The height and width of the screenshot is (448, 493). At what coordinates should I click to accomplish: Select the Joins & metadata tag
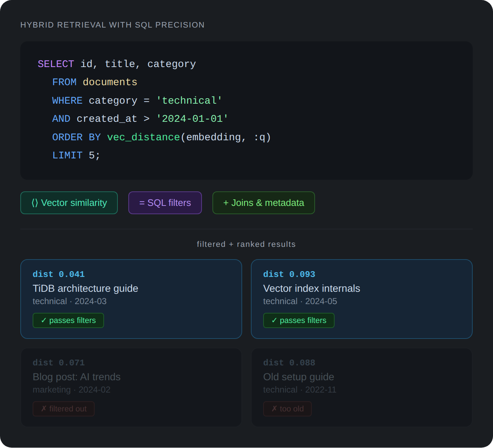click(264, 203)
